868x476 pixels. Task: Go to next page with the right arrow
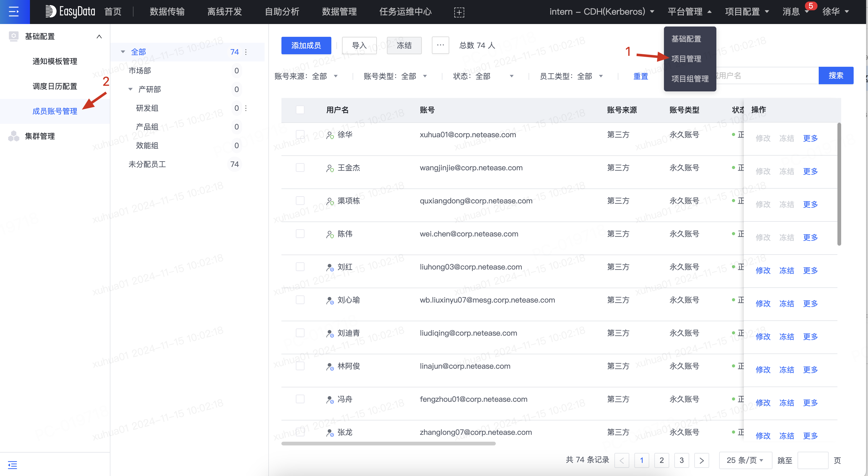point(701,460)
